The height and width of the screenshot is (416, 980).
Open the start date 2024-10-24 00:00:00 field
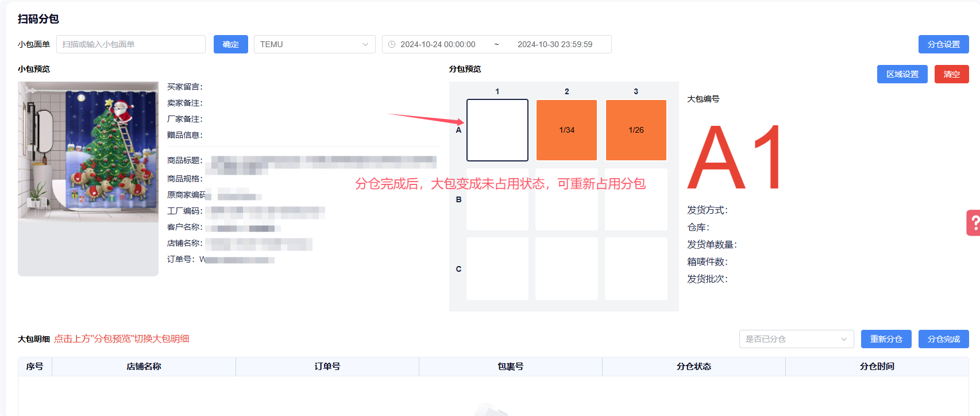click(x=438, y=44)
